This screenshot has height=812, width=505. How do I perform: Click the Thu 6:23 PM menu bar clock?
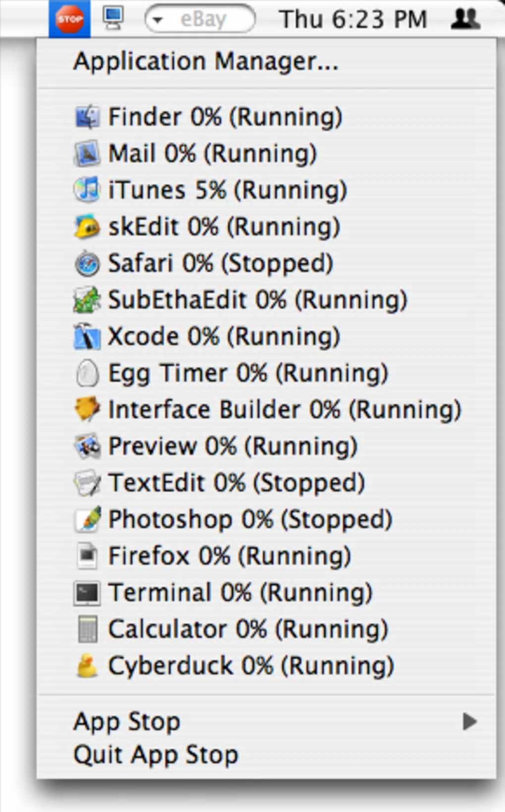coord(353,20)
